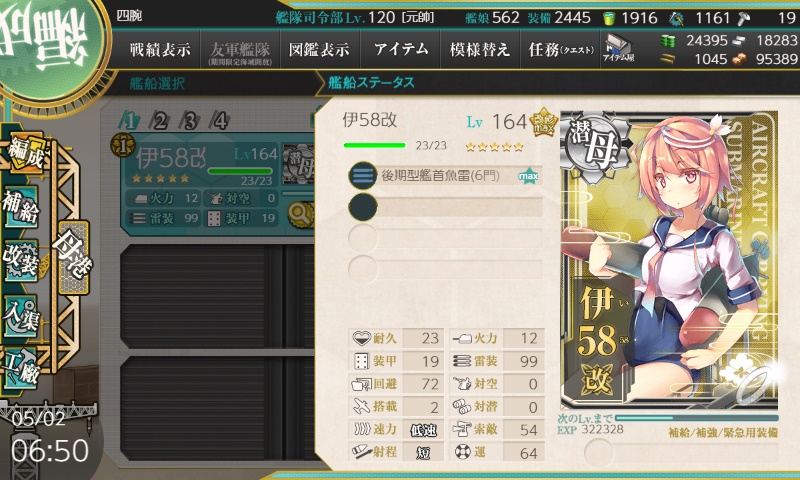Open 任務(クエスト) quests menu
The width and height of the screenshot is (800, 480).
pyautogui.click(x=560, y=49)
